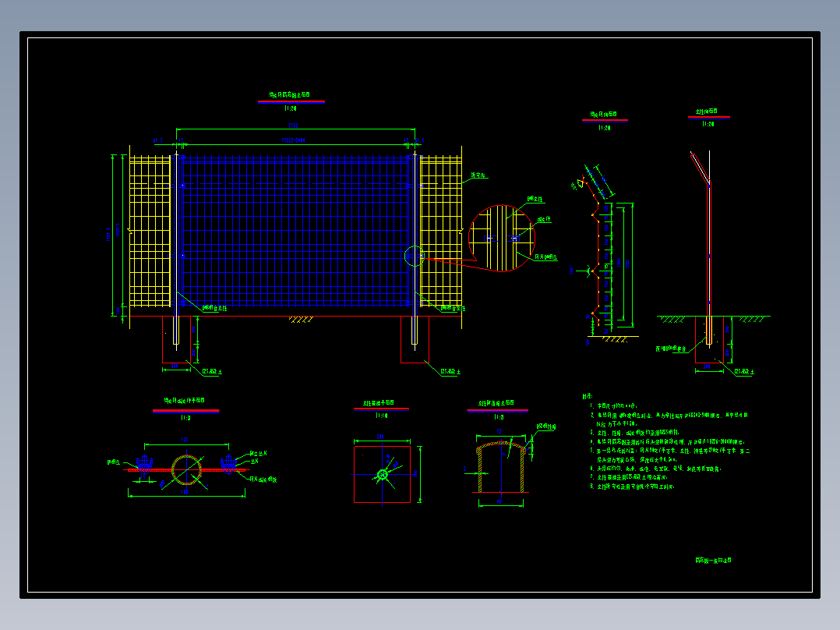
Task: Select the red square of the foundation plan
Action: coord(382,474)
